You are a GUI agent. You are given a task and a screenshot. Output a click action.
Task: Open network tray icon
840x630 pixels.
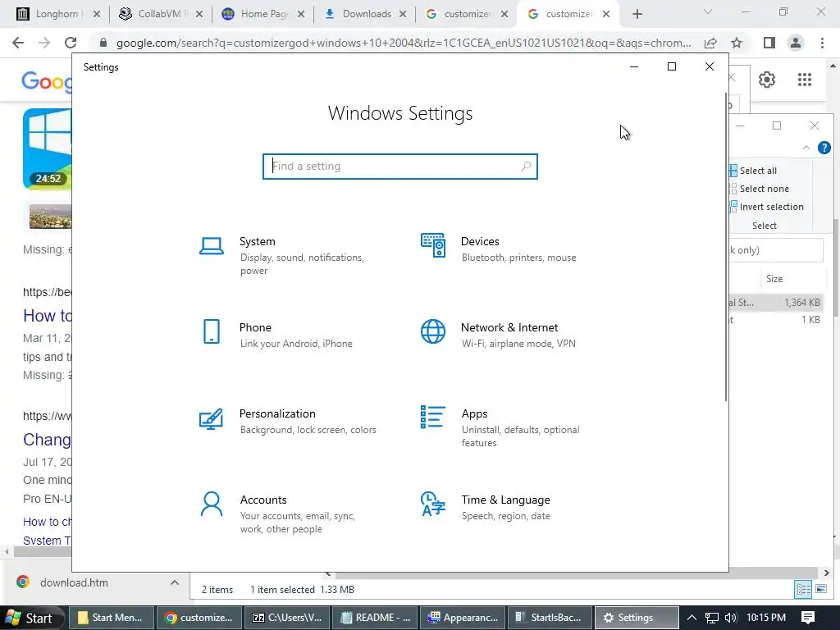click(x=711, y=618)
